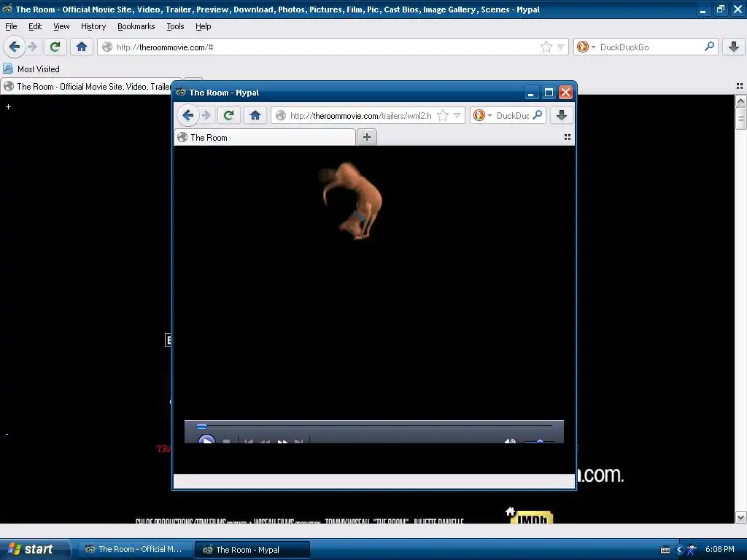Open the home page in the popup window
747x560 pixels.
pyautogui.click(x=255, y=115)
